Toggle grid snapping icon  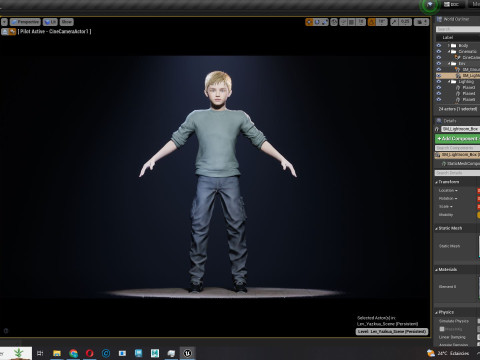351,22
